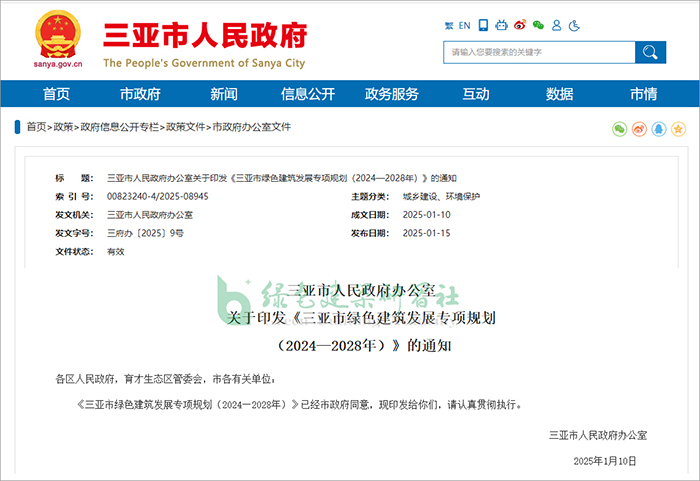The width and height of the screenshot is (700, 481).
Task: Switch language to EN
Action: [465, 25]
